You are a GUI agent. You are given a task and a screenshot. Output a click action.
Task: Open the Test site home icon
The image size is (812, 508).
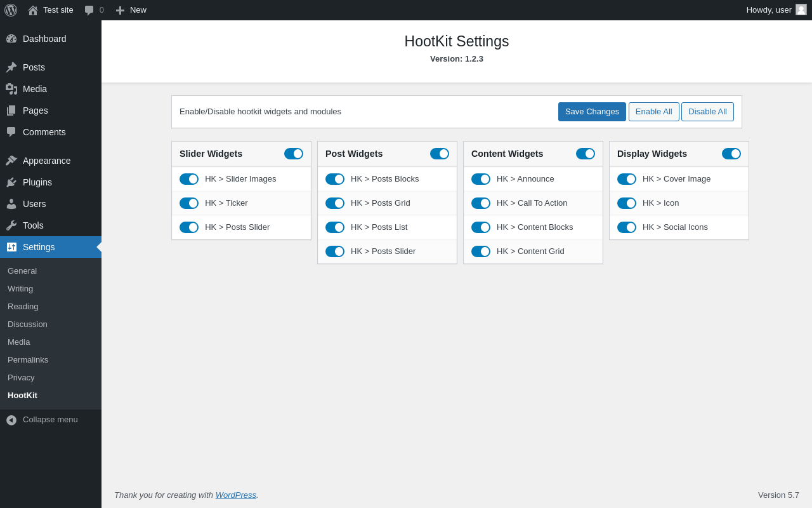pyautogui.click(x=33, y=10)
